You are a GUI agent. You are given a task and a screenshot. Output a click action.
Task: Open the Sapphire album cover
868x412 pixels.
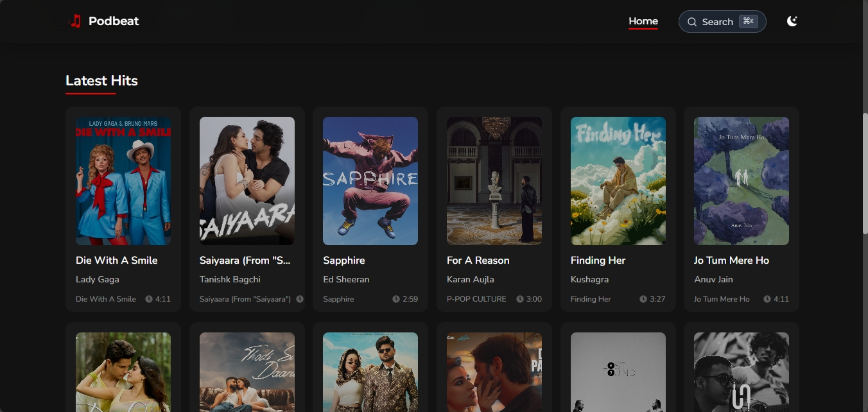pos(370,181)
